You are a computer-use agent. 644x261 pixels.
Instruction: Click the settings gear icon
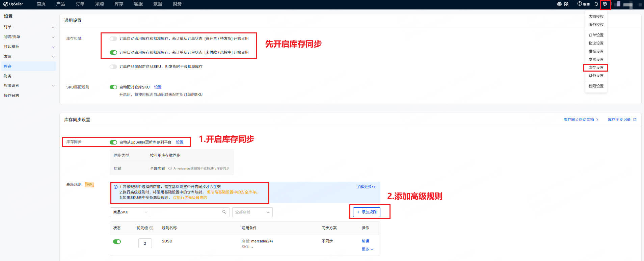pos(605,4)
